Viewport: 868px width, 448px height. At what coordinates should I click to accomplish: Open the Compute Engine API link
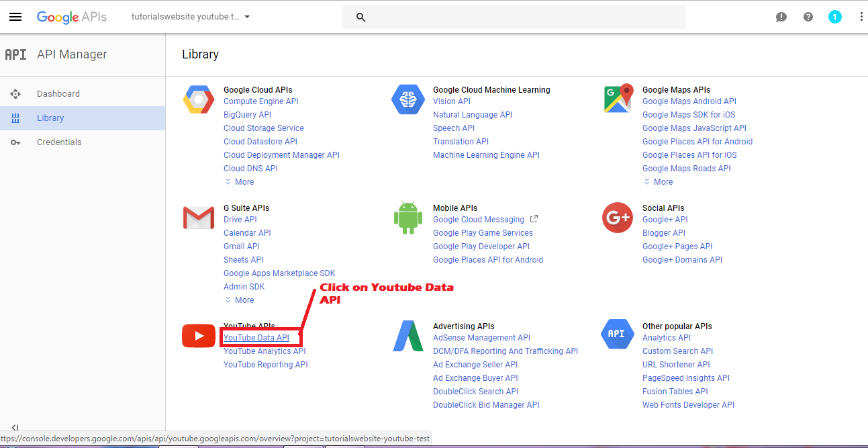click(x=261, y=101)
